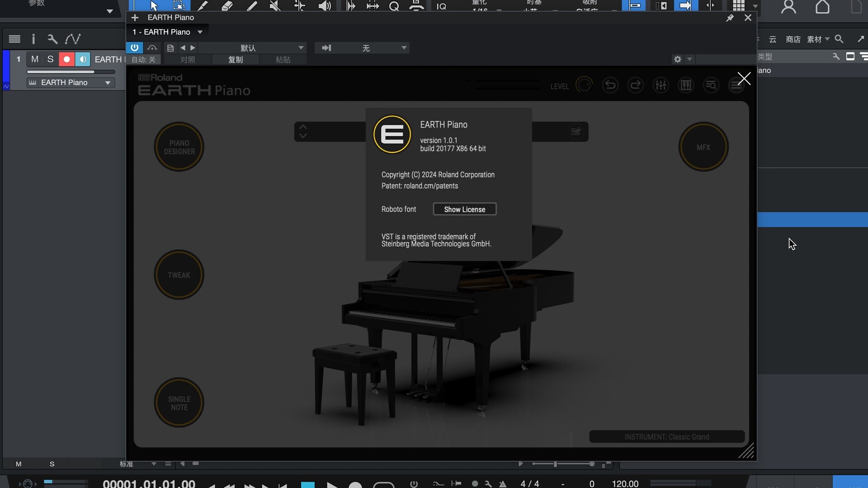
Task: Toggle record arm on track 1
Action: coord(66,59)
